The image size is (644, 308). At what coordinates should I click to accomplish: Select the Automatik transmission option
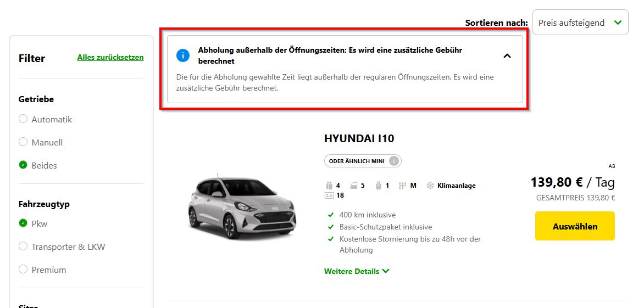pos(45,119)
